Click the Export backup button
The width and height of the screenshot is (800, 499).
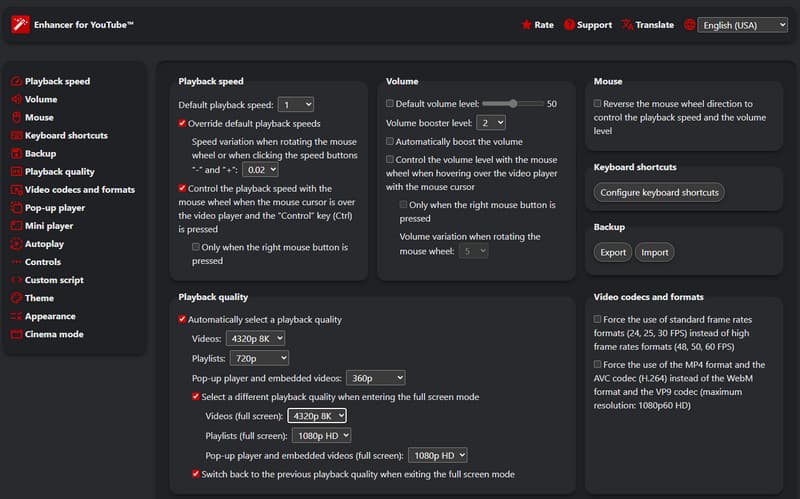click(x=613, y=253)
